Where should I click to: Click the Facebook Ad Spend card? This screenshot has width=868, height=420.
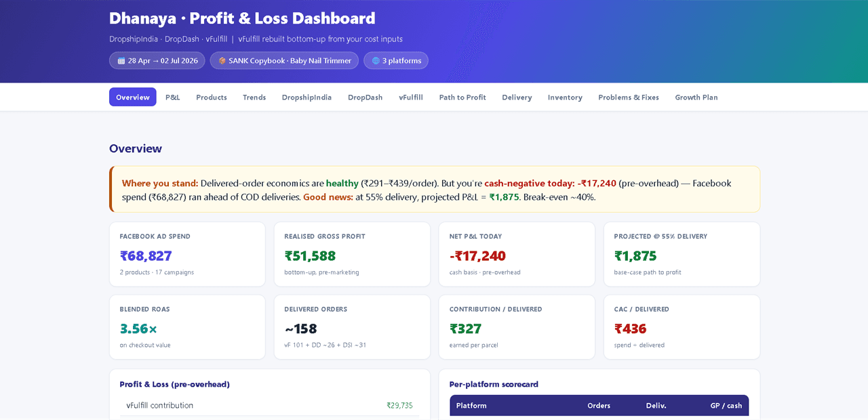(187, 254)
